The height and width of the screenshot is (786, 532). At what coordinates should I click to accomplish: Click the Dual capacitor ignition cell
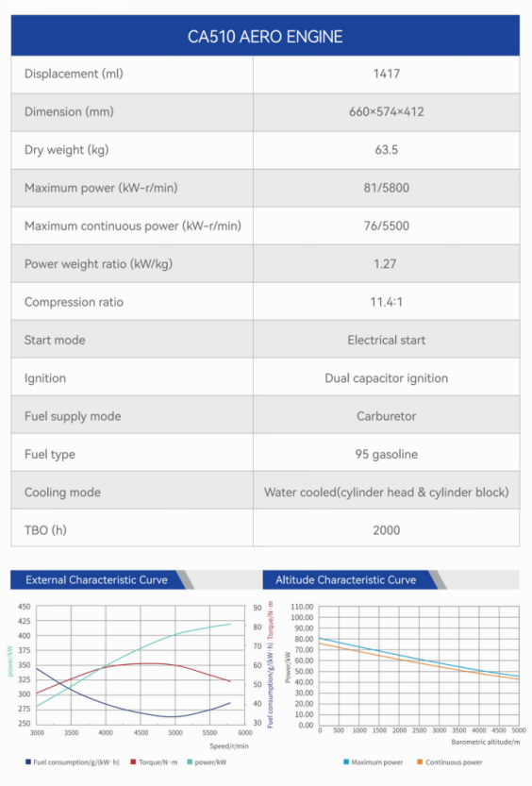tap(386, 378)
